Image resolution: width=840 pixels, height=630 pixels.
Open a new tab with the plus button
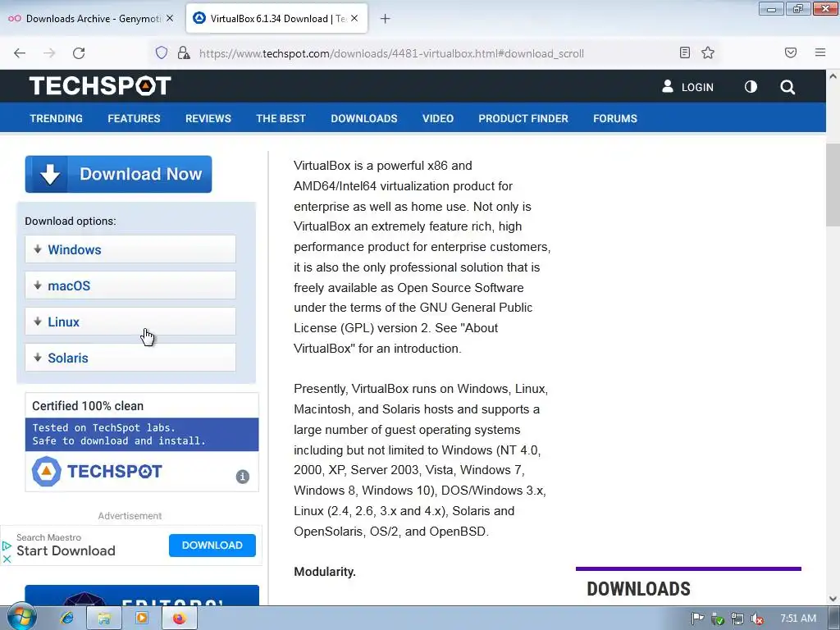tap(386, 19)
